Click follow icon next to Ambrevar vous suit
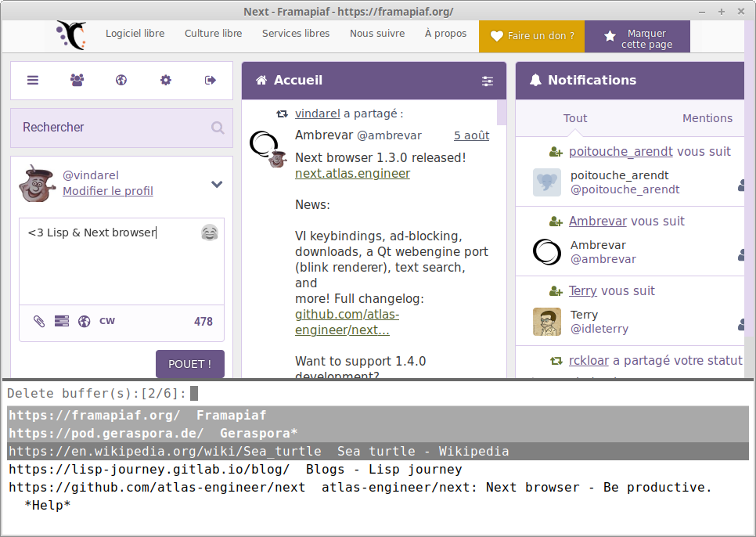Screen dimensions: 756x537 click(556, 222)
